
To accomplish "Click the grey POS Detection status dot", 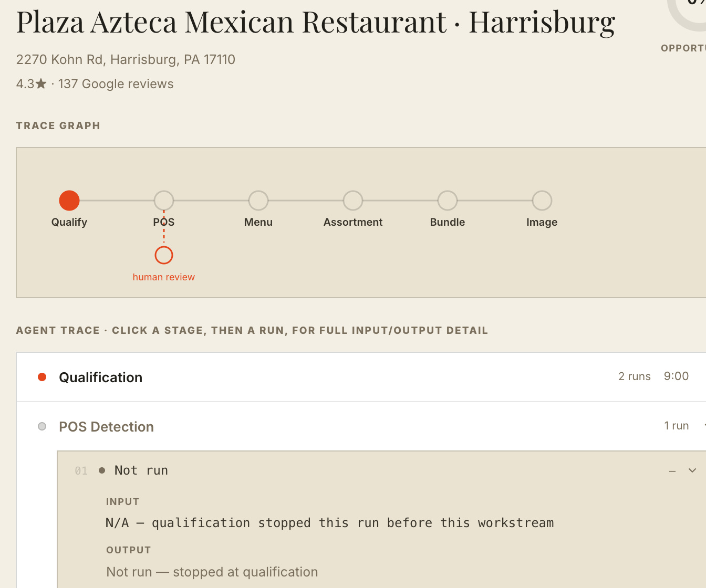I will (43, 426).
